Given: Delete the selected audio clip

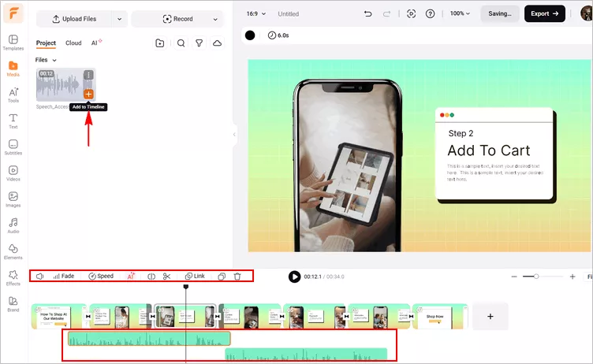Looking at the screenshot, I should click(x=237, y=277).
